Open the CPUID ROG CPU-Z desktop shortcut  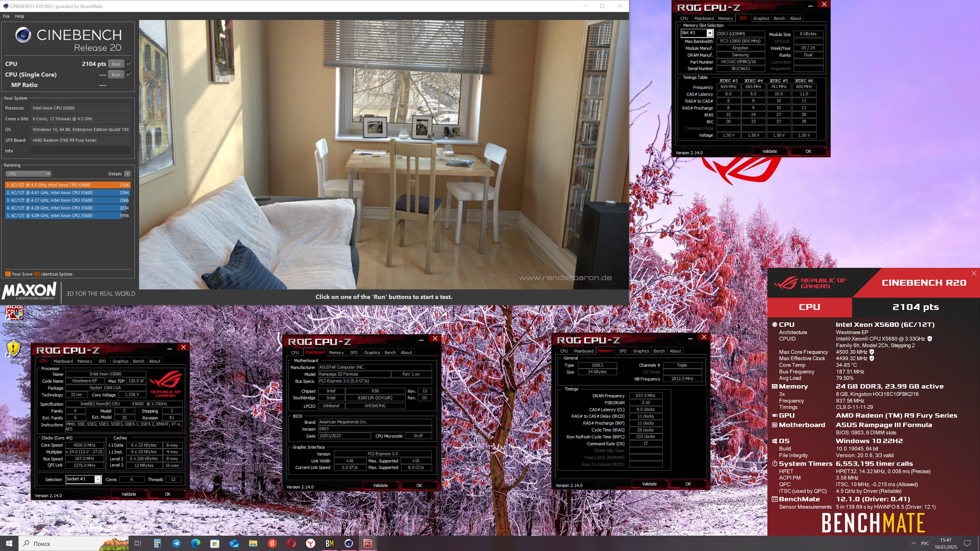pyautogui.click(x=14, y=319)
